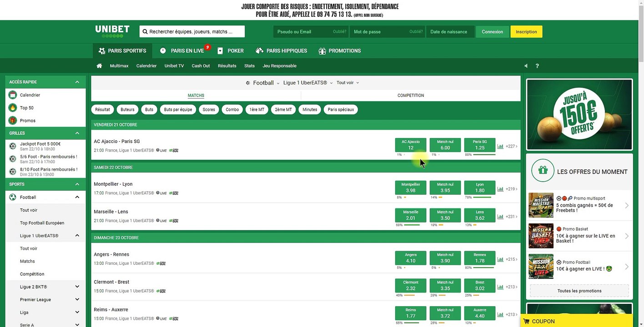Focus the Pseudo ou Email field
Screen dimensions: 644x327
pos(311,32)
